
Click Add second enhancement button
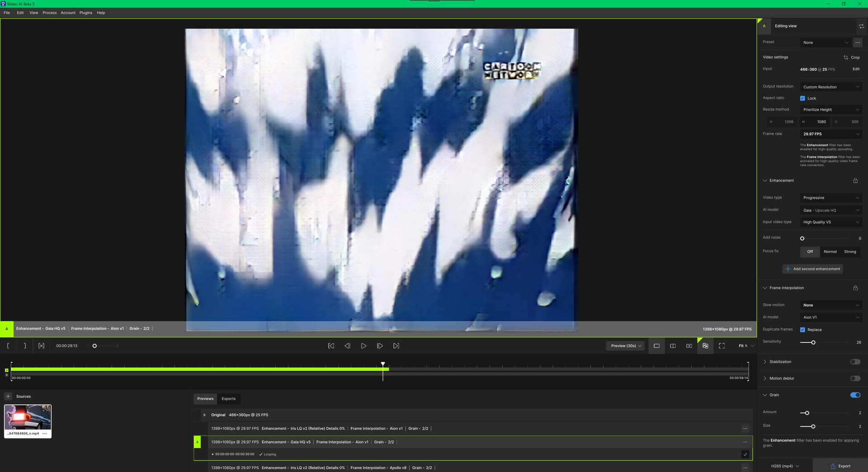tap(812, 269)
